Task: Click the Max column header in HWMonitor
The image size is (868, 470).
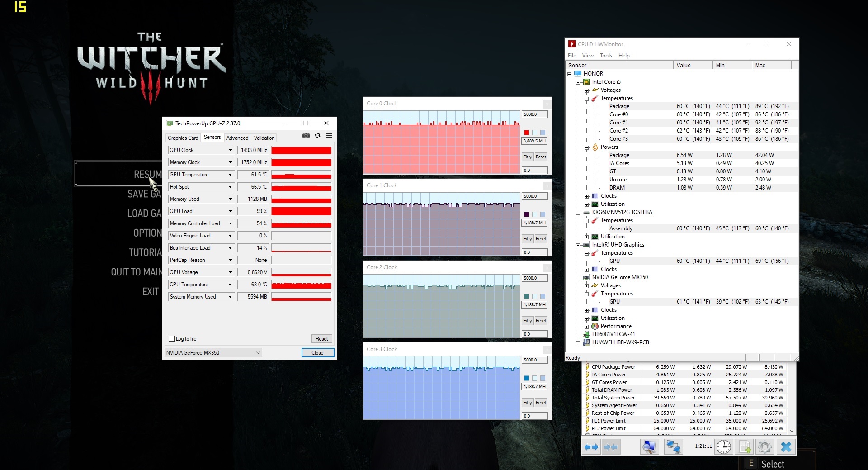Action: click(771, 66)
